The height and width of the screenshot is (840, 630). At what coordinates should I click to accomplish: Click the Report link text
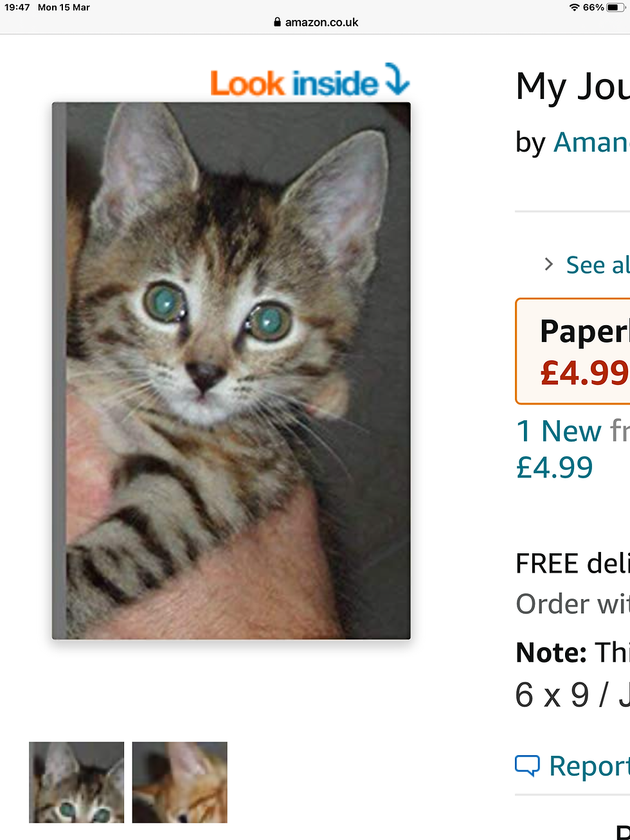[x=588, y=765]
